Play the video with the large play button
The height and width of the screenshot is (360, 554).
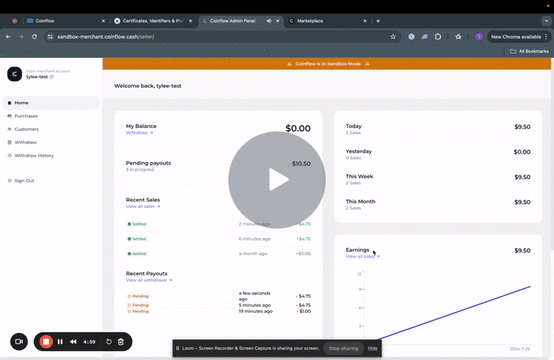click(x=277, y=180)
